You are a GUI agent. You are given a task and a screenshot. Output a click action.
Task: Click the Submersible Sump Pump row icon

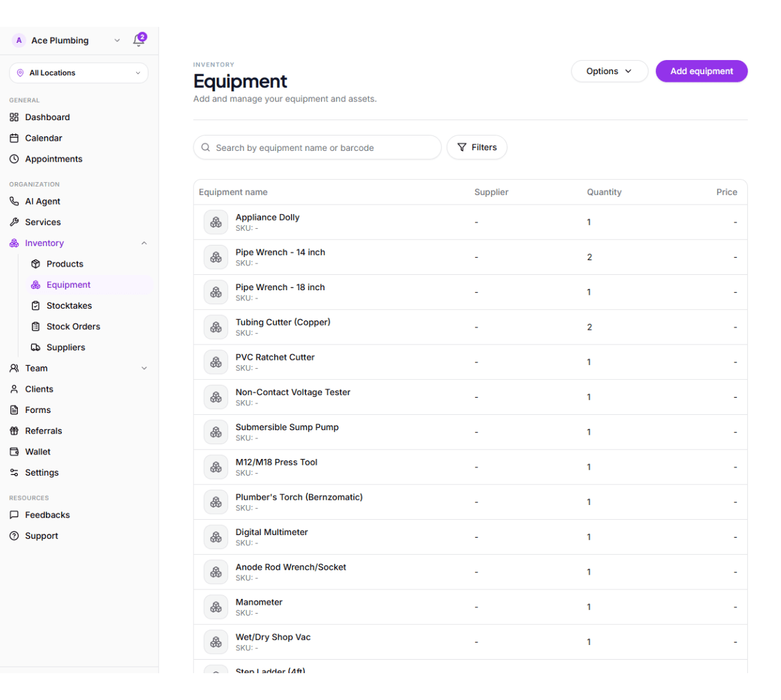click(x=216, y=432)
